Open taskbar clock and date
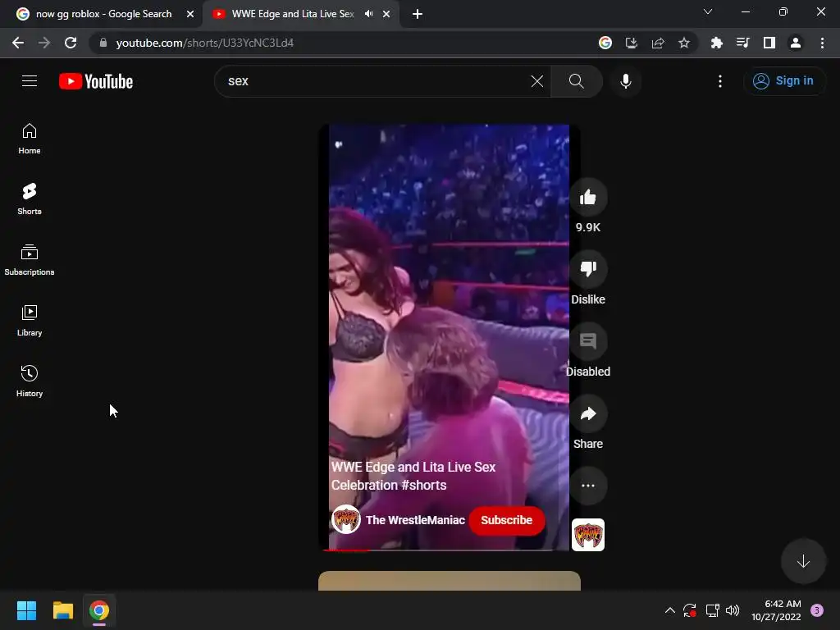840x630 pixels. (776, 610)
